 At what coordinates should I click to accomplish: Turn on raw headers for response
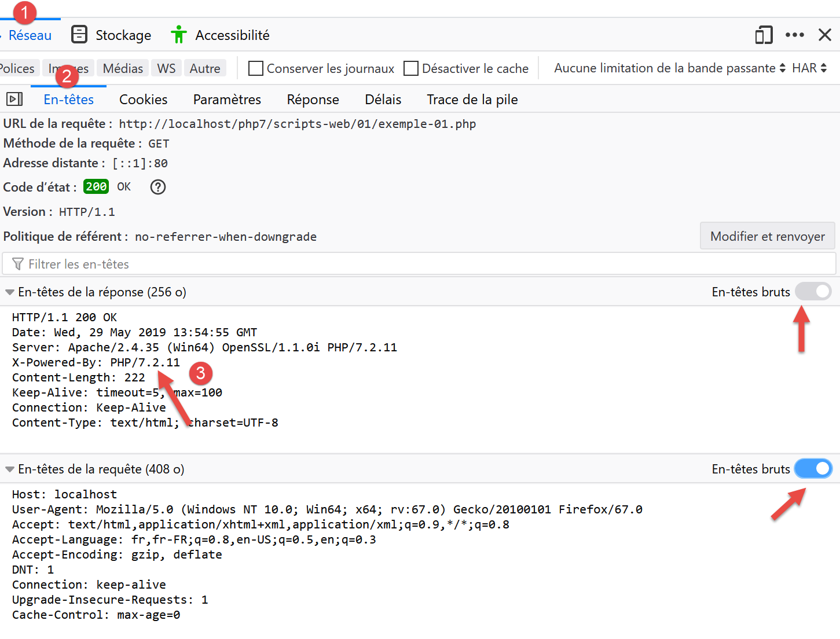click(813, 292)
